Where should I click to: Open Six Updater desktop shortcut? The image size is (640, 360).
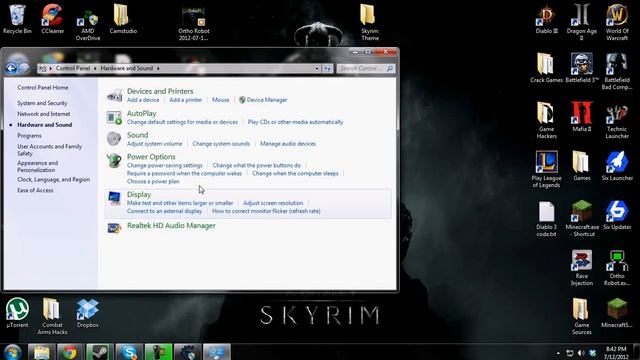pyautogui.click(x=617, y=215)
